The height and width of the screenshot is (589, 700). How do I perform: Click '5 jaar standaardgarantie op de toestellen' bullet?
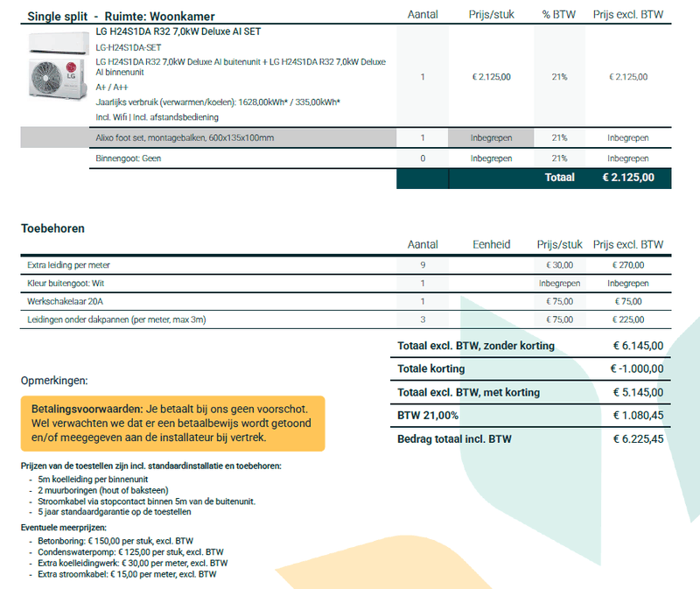pyautogui.click(x=115, y=512)
